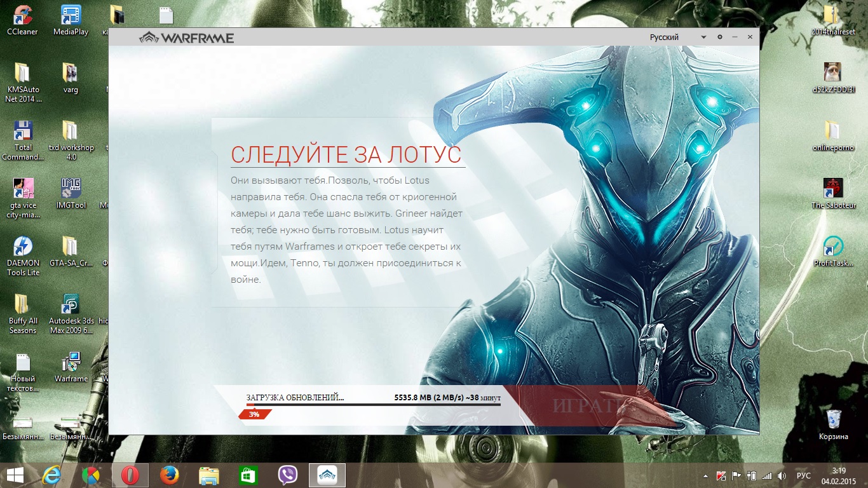
Task: Open Kaspersky tray icon
Action: pyautogui.click(x=721, y=475)
